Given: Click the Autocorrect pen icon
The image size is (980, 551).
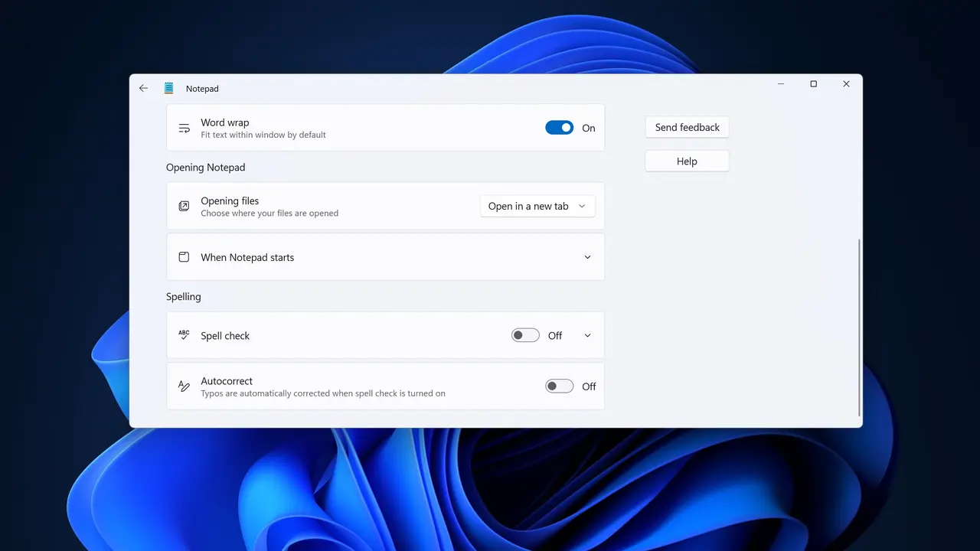Looking at the screenshot, I should [x=184, y=386].
